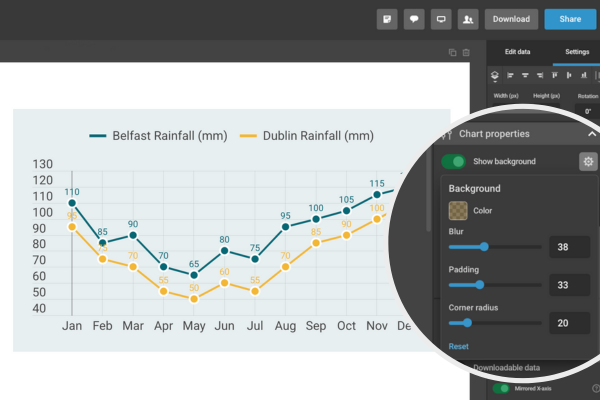Switch to the Settings tab
The image size is (600, 400).
click(x=577, y=52)
